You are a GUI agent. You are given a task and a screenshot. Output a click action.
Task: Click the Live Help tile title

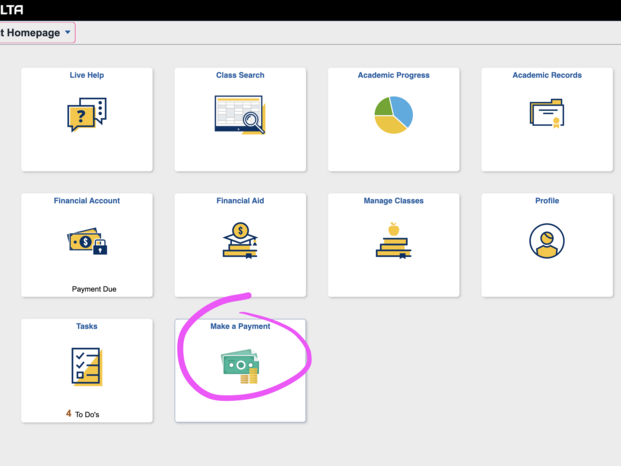pos(87,75)
